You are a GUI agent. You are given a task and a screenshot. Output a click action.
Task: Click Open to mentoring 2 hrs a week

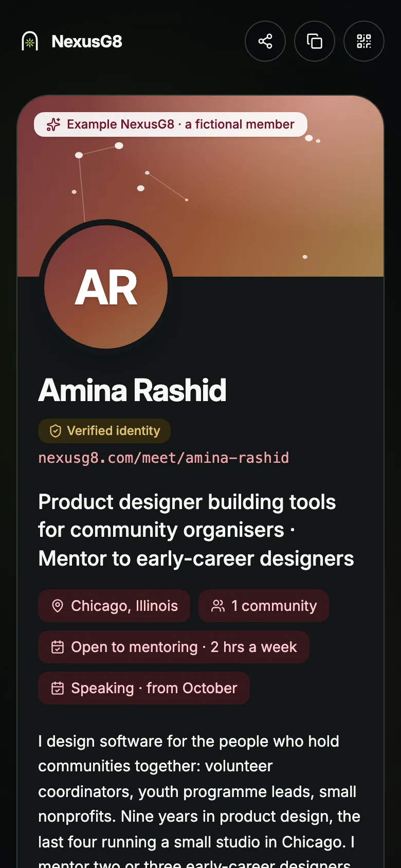click(x=174, y=647)
